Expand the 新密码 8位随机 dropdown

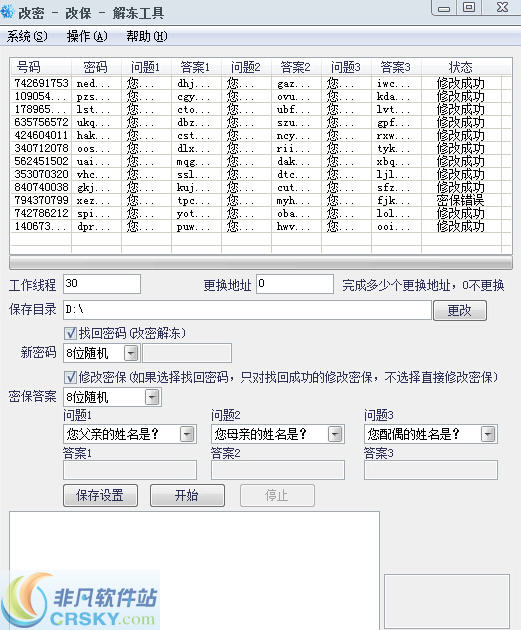pos(131,354)
